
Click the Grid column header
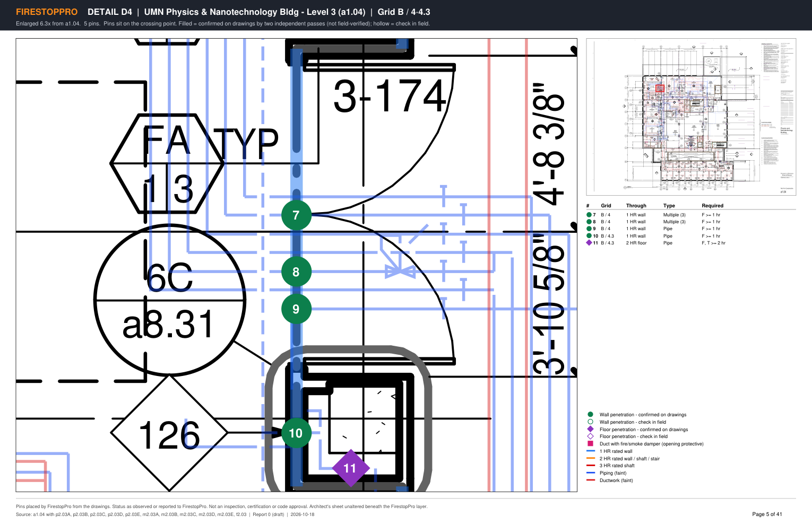(x=606, y=206)
